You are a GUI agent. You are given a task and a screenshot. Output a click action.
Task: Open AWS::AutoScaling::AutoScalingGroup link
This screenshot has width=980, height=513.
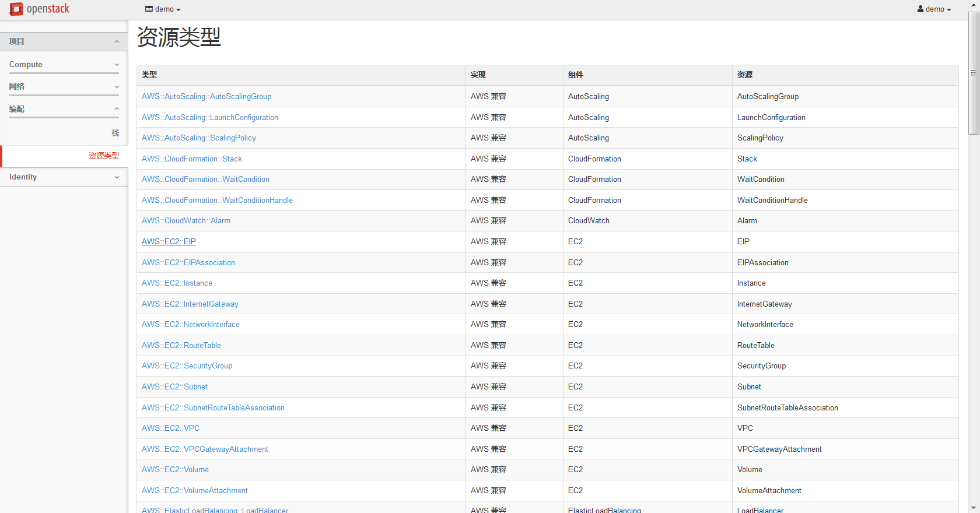point(206,97)
